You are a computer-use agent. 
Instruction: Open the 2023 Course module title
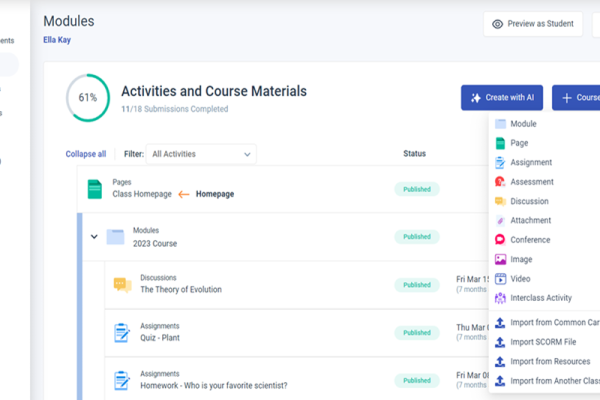point(155,244)
